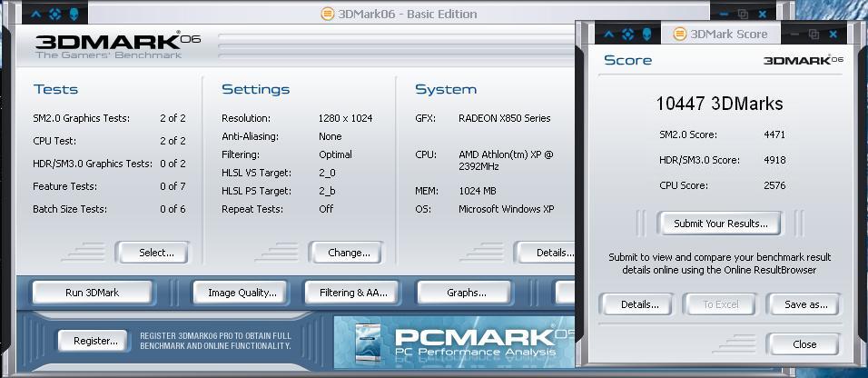Click the Score heading in Score window
The height and width of the screenshot is (378, 868).
click(627, 60)
